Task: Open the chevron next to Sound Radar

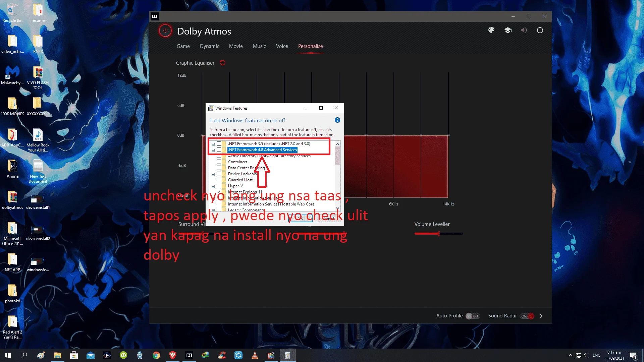Action: 541,316
